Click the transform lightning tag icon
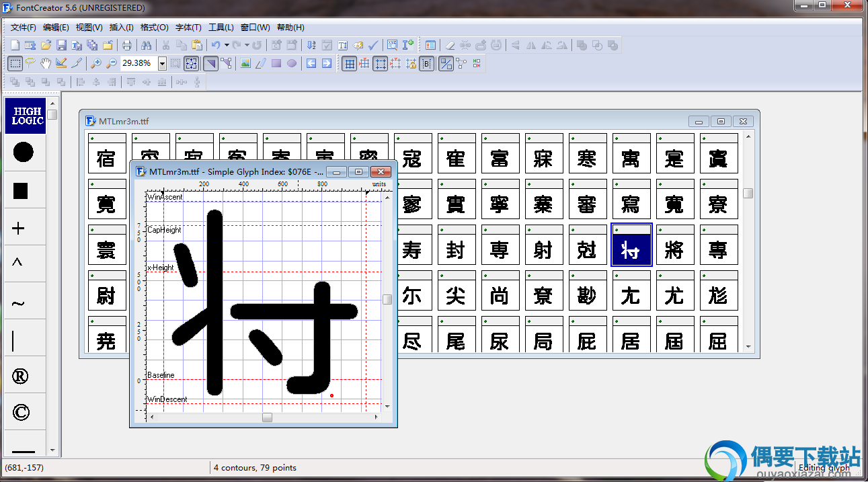 point(358,45)
